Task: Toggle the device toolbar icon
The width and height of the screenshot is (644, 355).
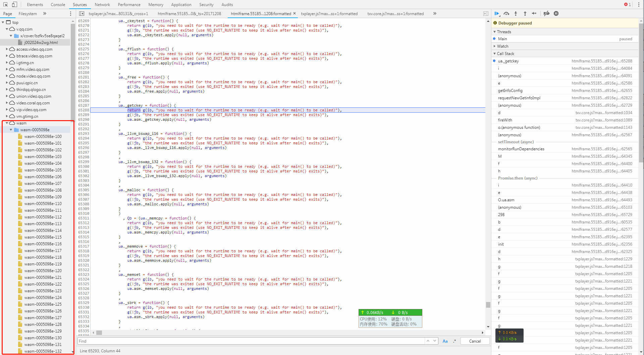Action: (14, 4)
